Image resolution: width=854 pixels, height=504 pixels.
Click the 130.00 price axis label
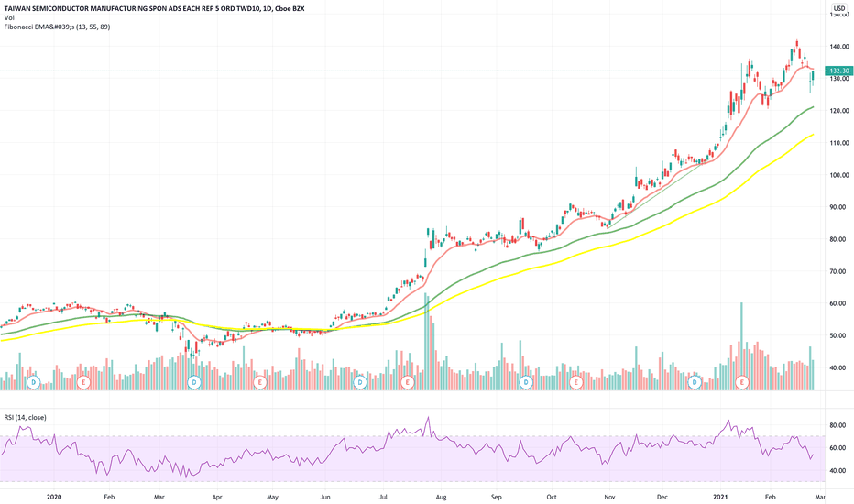[838, 79]
